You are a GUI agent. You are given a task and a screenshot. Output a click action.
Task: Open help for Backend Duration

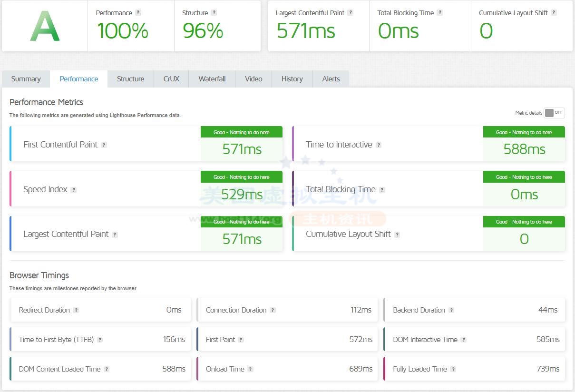tap(451, 310)
